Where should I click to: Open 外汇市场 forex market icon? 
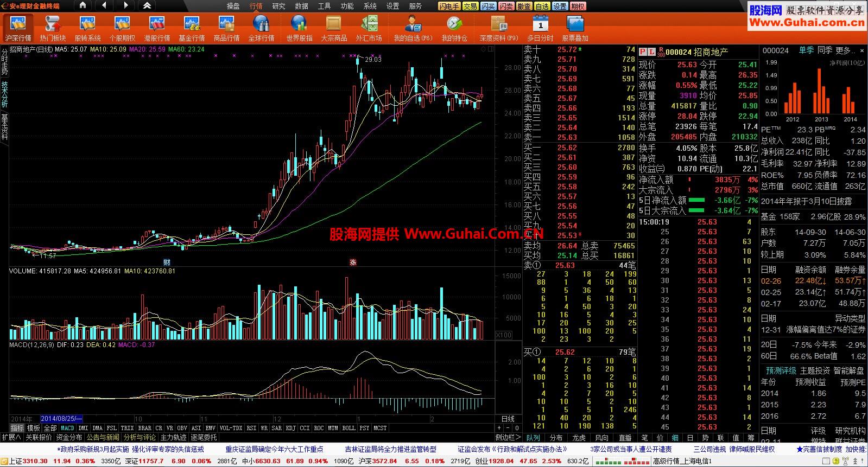369,28
